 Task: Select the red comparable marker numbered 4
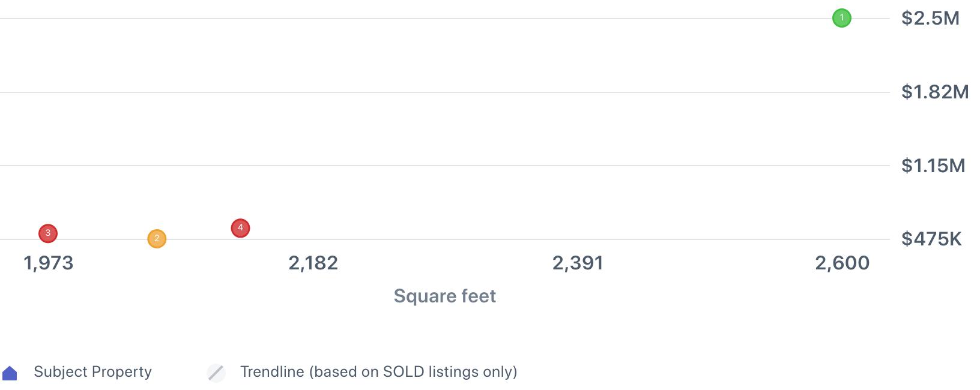[240, 228]
